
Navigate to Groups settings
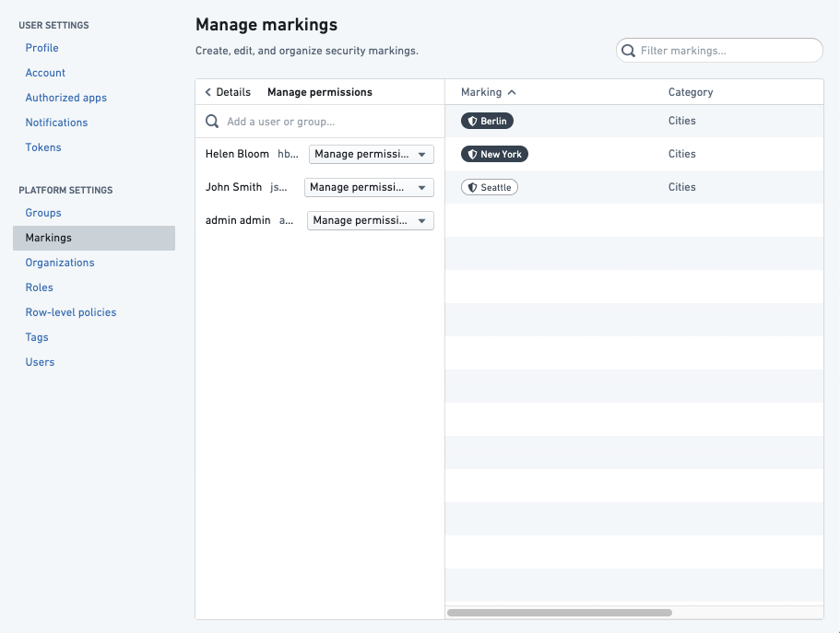click(x=42, y=213)
